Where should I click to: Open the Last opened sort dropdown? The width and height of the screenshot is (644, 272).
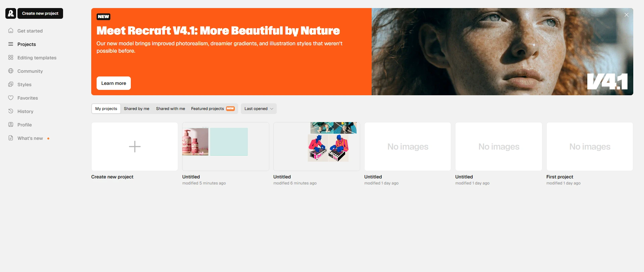259,109
